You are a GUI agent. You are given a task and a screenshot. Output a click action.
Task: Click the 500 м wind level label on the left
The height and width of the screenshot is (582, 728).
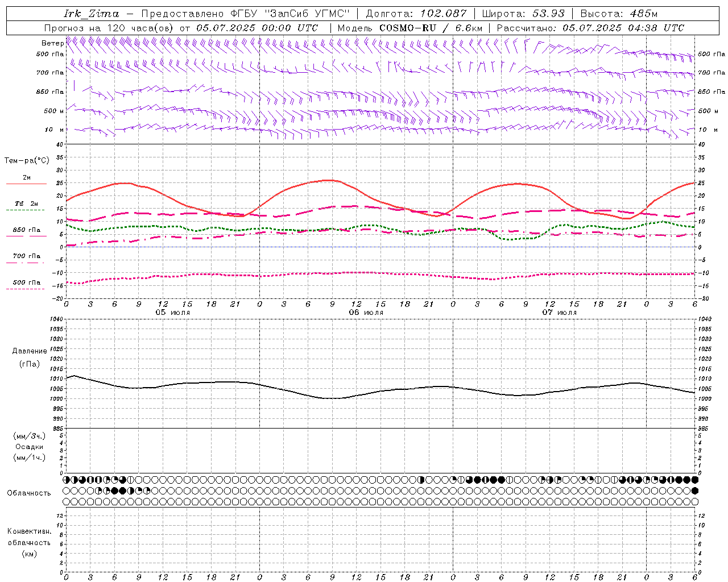pos(53,111)
